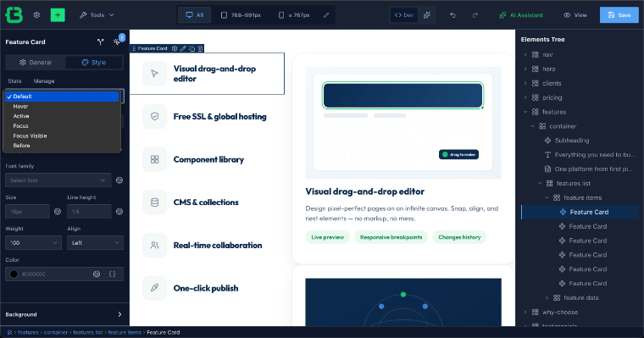Select the Free SSL & global hosting card
The width and height of the screenshot is (644, 338).
click(207, 117)
